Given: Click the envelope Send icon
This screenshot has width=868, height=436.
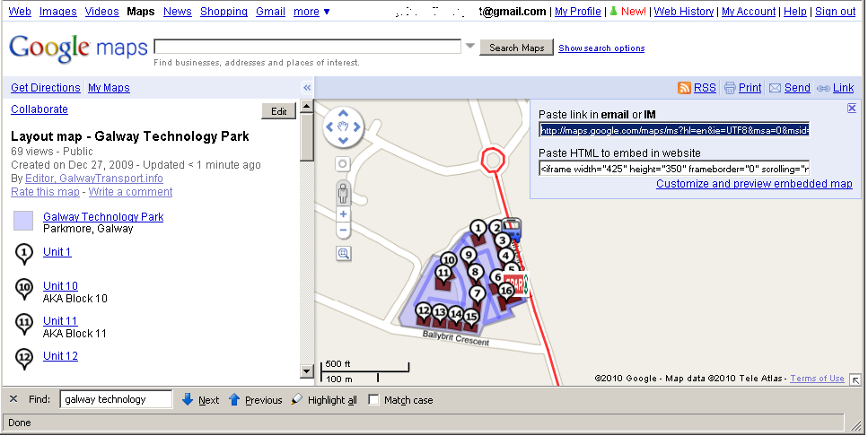Looking at the screenshot, I should pyautogui.click(x=775, y=88).
